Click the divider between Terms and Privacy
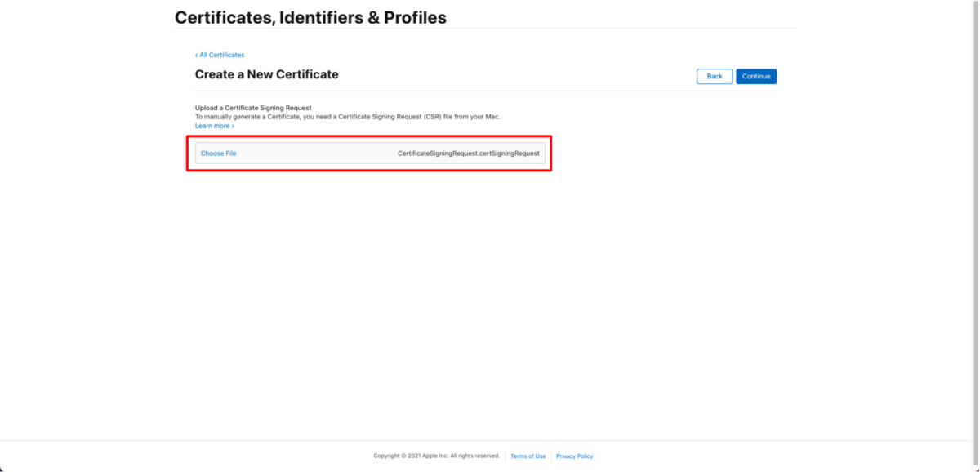This screenshot has width=980, height=472. pyautogui.click(x=551, y=456)
